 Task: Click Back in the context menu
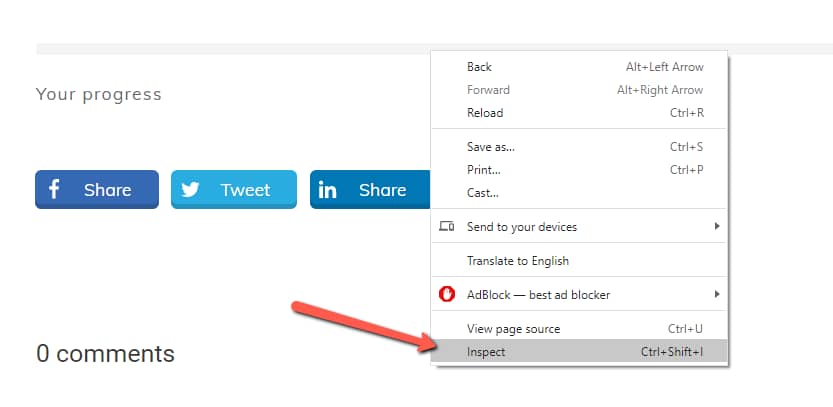pyautogui.click(x=479, y=67)
